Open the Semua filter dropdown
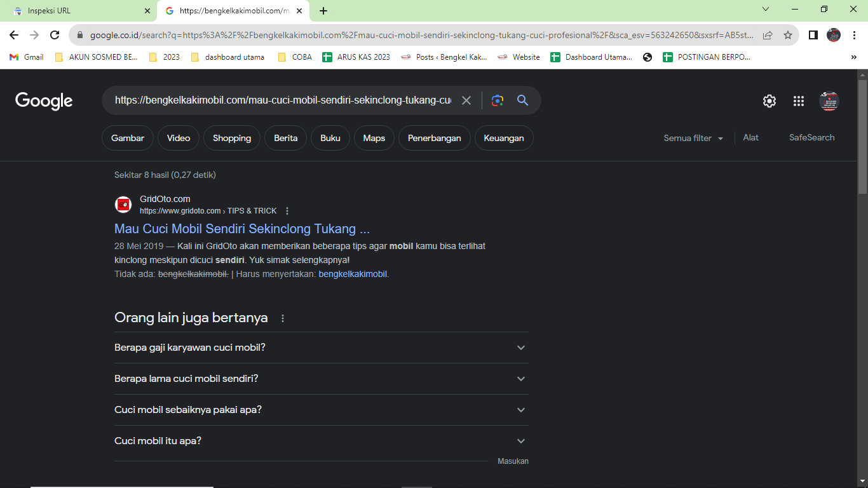868x488 pixels. pyautogui.click(x=693, y=138)
